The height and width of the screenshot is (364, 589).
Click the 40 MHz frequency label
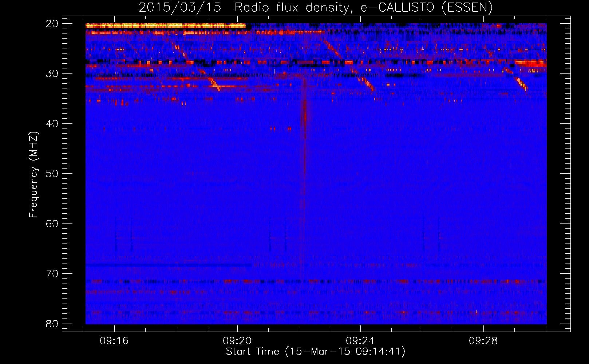[52, 124]
